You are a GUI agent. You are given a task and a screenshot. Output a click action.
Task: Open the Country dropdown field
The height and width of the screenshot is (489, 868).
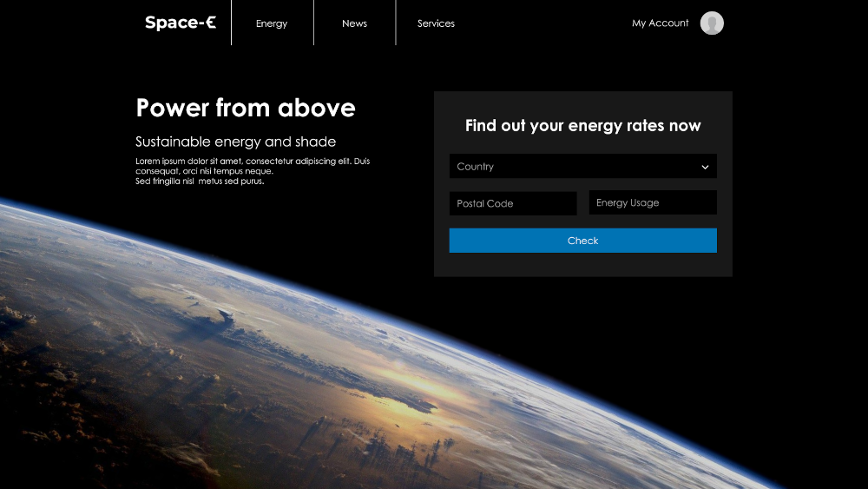coord(573,167)
